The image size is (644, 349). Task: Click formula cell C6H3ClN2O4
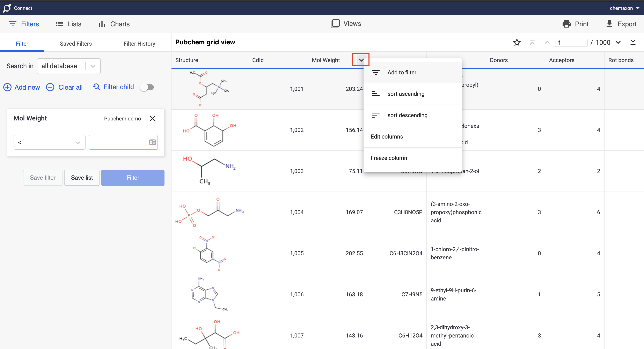pos(397,253)
